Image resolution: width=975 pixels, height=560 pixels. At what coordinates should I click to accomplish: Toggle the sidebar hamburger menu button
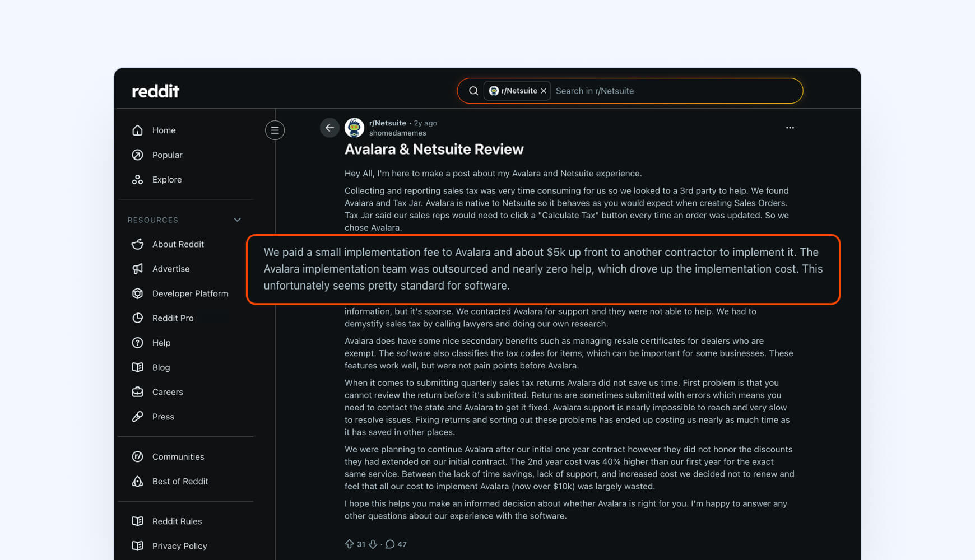point(275,130)
